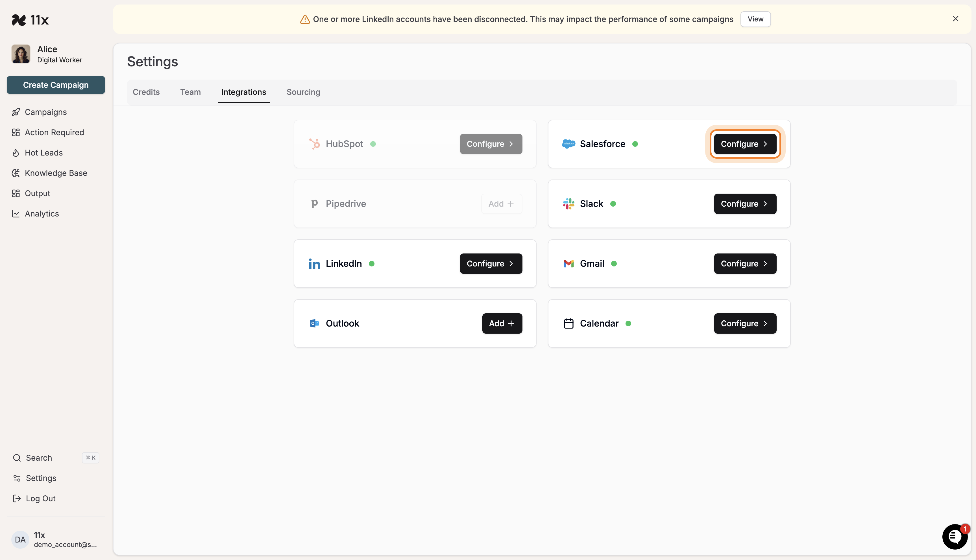The height and width of the screenshot is (560, 976).
Task: Switch to the Credits tab
Action: [x=146, y=92]
